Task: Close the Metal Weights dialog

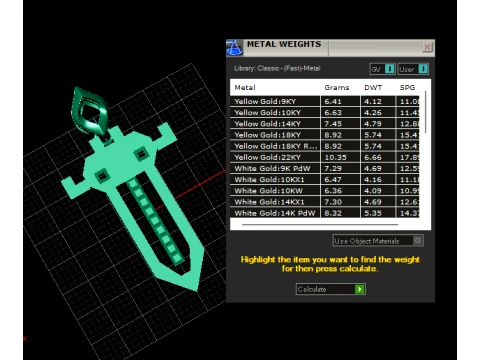Action: (427, 47)
